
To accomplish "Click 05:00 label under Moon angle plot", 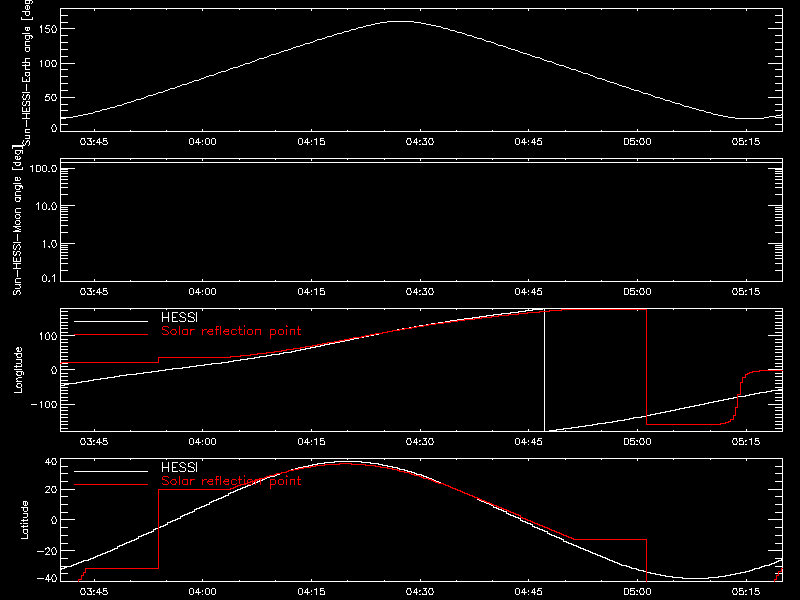I will [x=637, y=292].
